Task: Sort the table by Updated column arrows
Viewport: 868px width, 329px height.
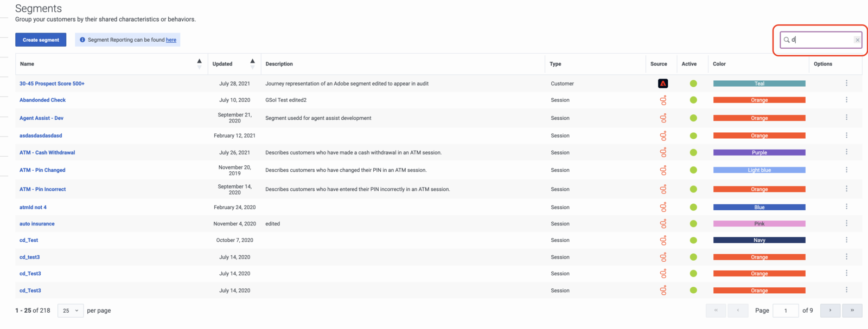Action: (x=252, y=64)
